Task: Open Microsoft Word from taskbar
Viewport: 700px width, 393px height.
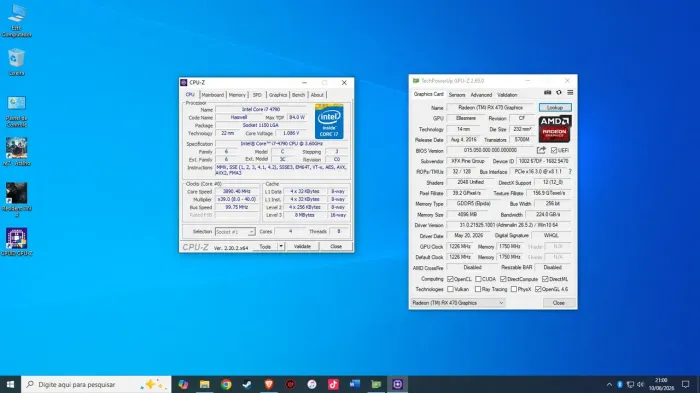Action: 354,384
